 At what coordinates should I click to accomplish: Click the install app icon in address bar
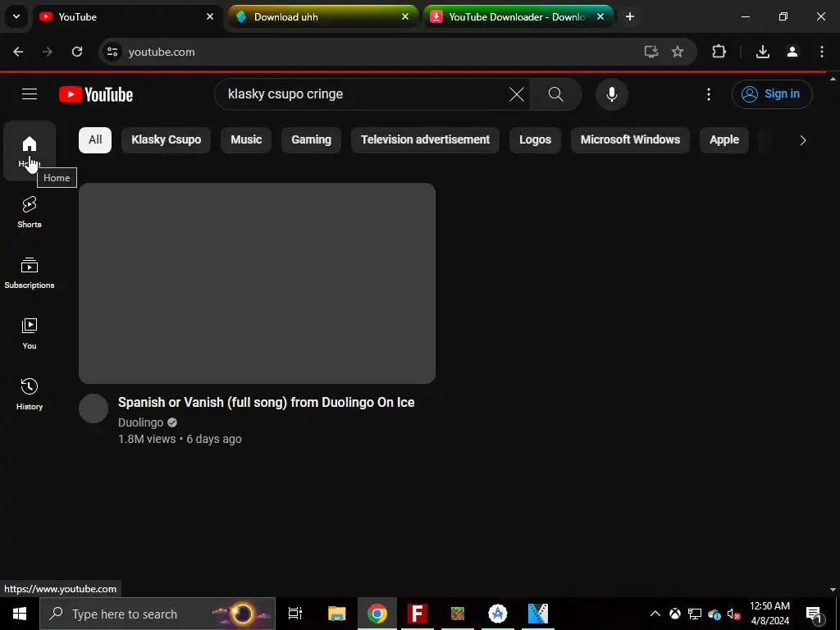[x=651, y=52]
